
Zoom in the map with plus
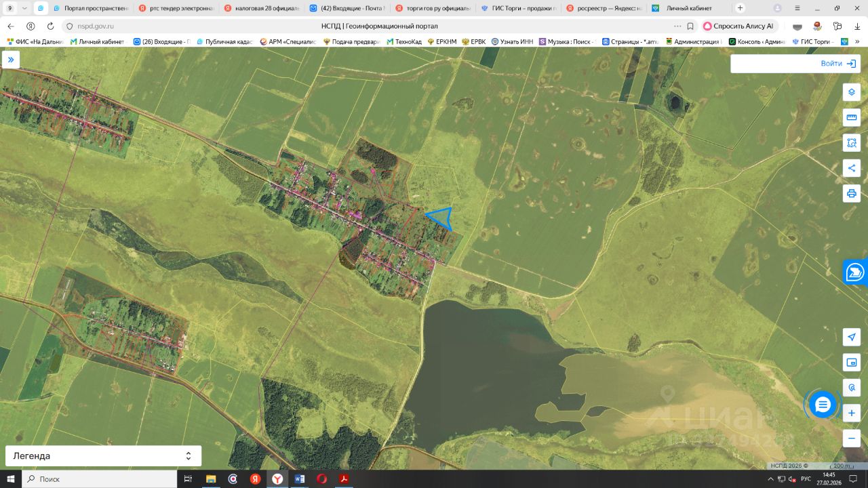(x=852, y=413)
